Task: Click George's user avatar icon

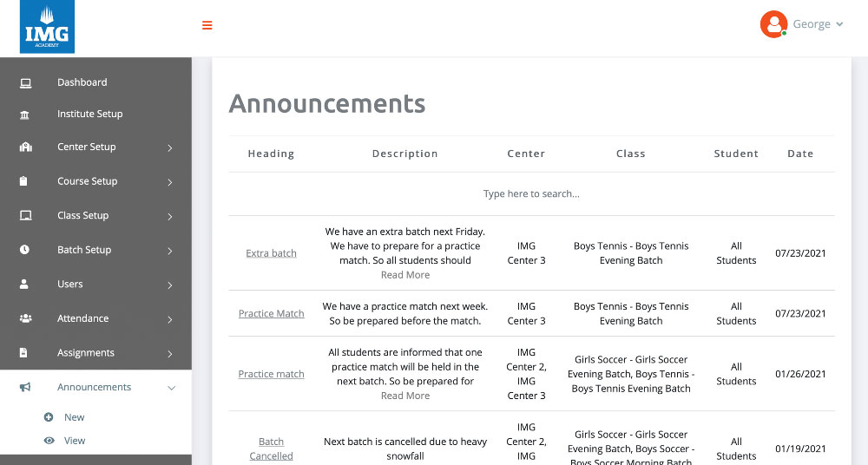Action: (773, 24)
